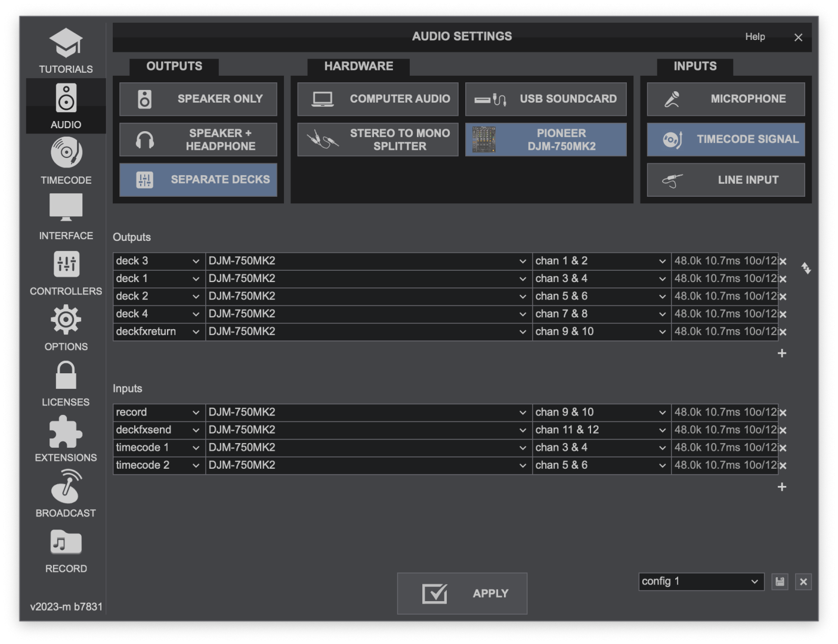Open the timecode 2 channel dropdown

pos(601,465)
